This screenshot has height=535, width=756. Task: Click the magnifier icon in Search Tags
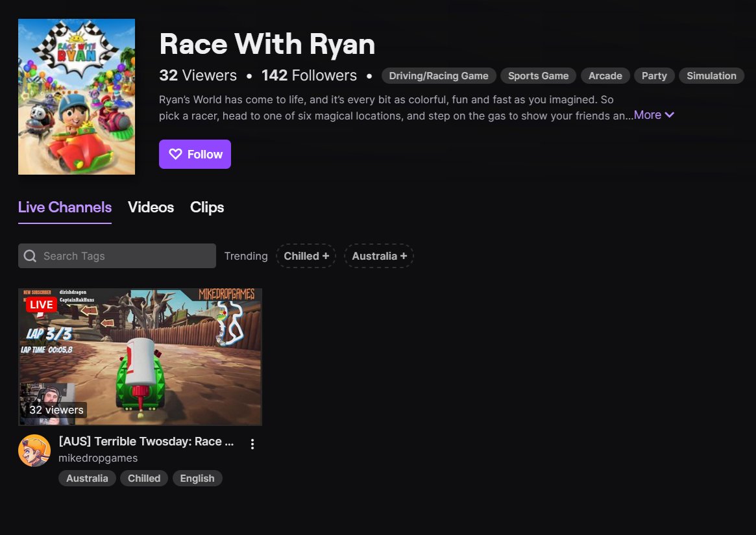tap(30, 256)
